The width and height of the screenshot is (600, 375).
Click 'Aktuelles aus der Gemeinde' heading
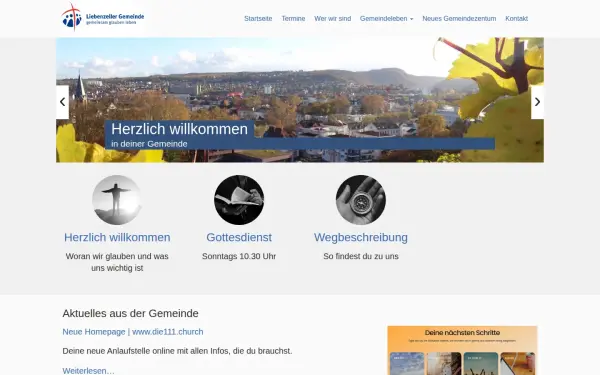(x=130, y=313)
